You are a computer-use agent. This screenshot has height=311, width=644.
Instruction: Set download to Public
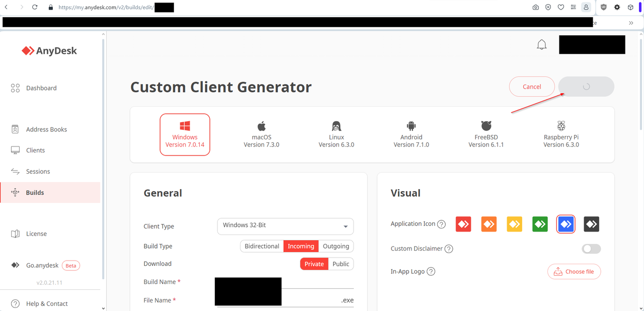coord(341,264)
